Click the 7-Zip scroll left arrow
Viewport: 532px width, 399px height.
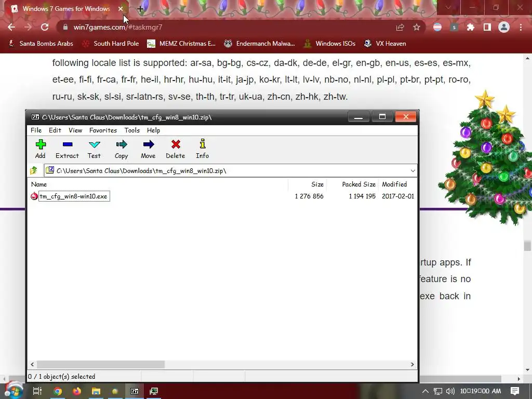(32, 364)
